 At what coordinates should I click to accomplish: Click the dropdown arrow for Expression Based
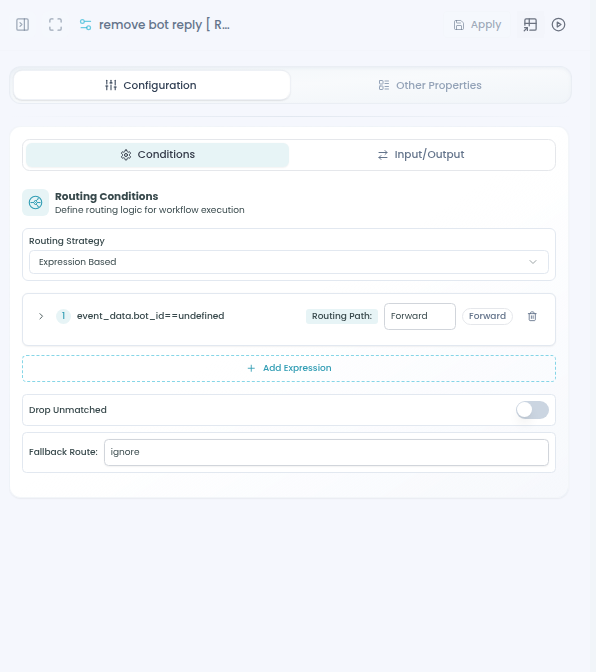pos(533,262)
